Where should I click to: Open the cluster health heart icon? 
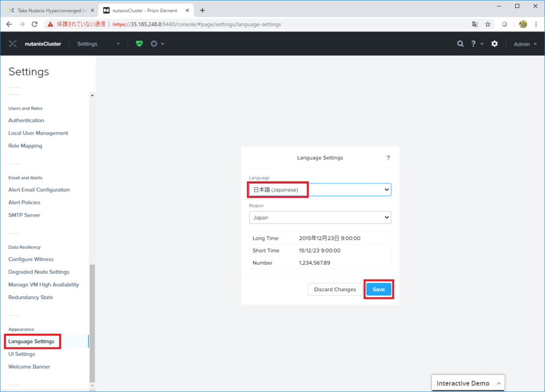point(139,44)
